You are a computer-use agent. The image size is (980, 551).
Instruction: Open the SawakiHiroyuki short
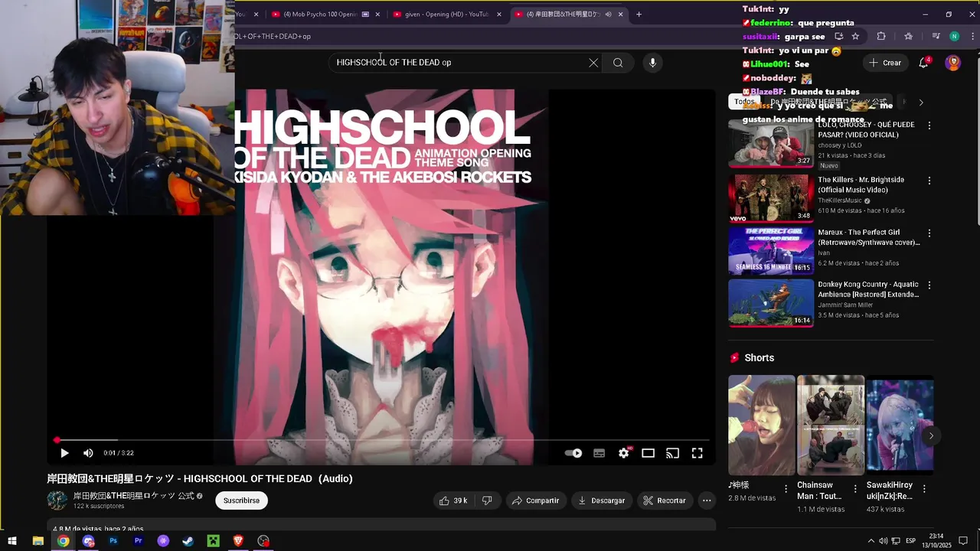tap(900, 425)
